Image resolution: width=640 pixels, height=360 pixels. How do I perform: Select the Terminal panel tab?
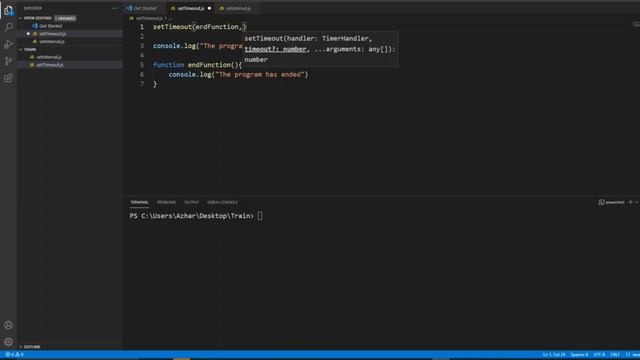(x=139, y=202)
